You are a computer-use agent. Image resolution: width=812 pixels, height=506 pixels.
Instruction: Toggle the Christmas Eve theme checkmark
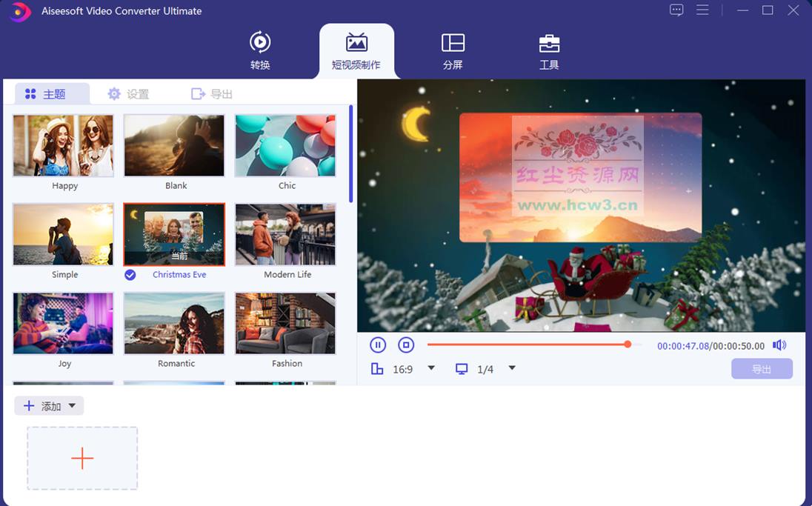[x=130, y=275]
